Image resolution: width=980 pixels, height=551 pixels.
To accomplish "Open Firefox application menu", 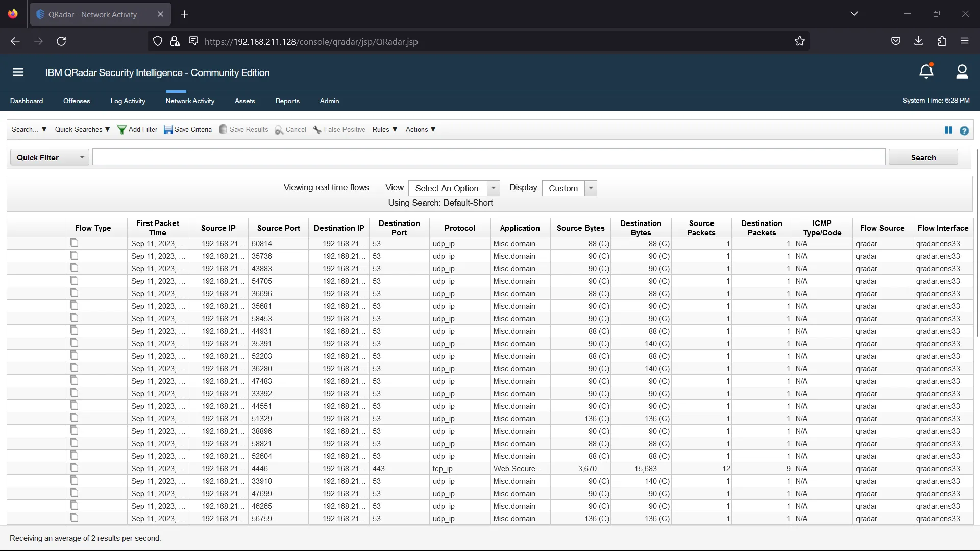I will (x=965, y=41).
